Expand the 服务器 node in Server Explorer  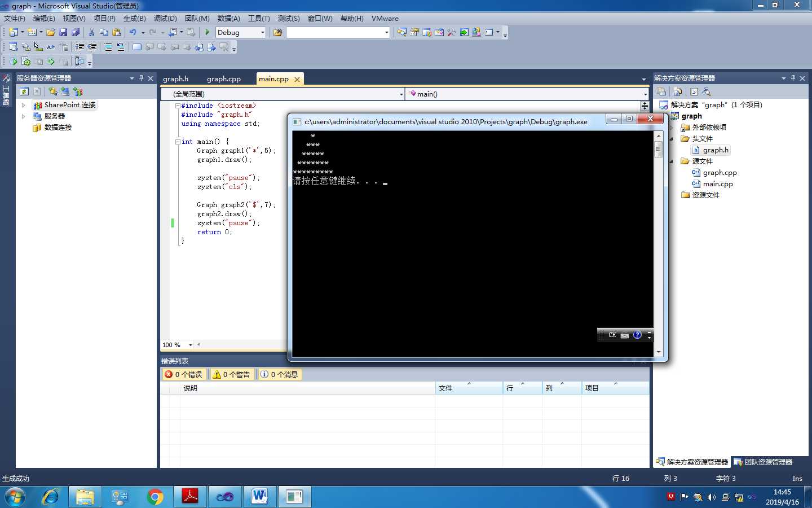pos(23,116)
